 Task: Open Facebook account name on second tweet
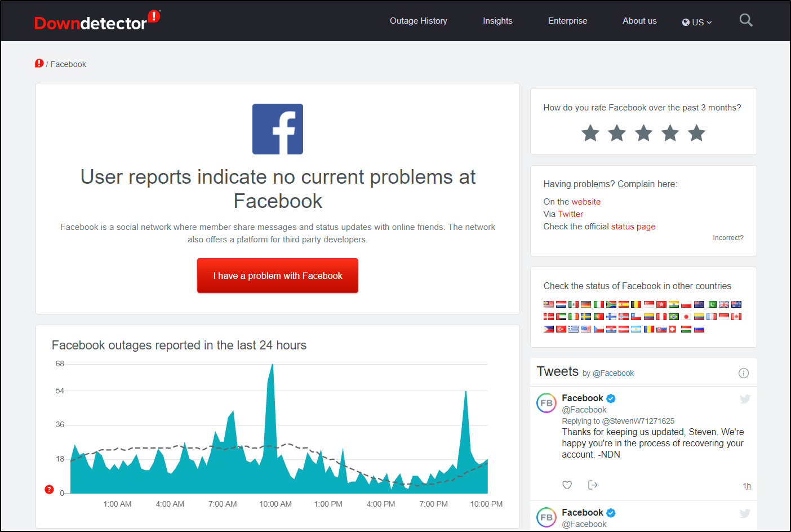583,512
